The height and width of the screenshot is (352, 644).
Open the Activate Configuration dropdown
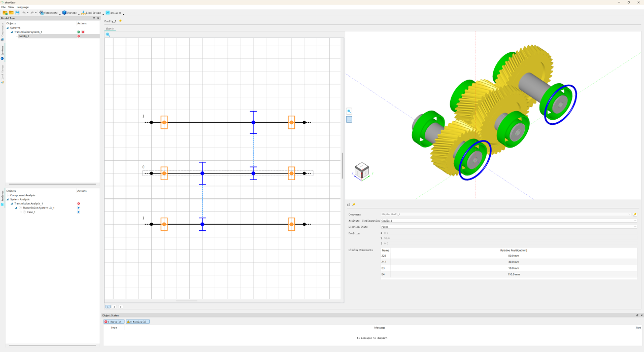509,221
